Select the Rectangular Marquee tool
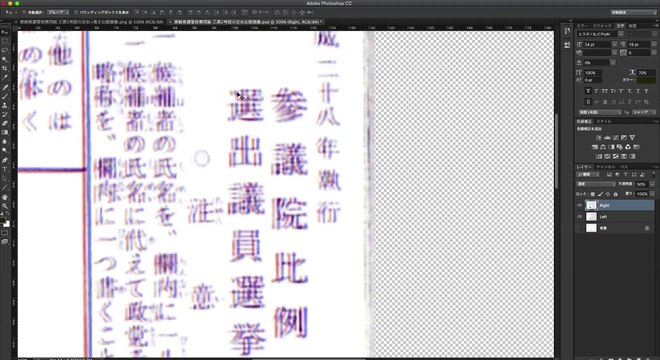This screenshot has width=660, height=360. coord(4,41)
